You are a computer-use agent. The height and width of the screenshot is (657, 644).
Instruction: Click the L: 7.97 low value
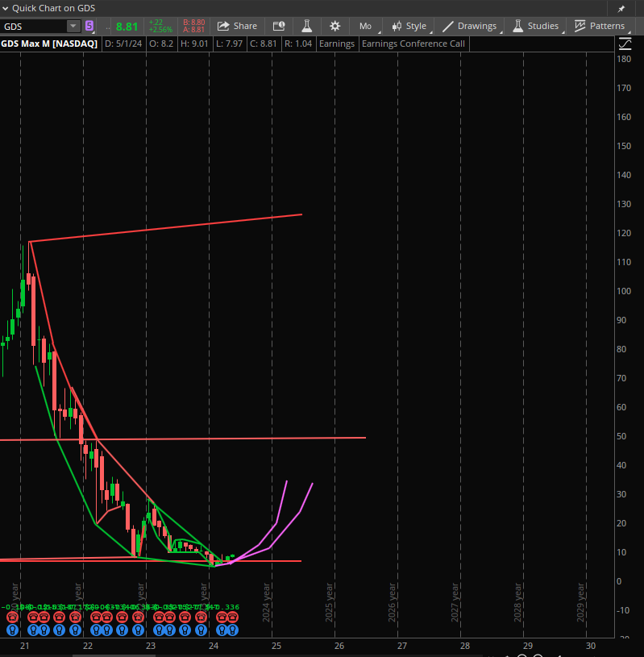[x=229, y=44]
